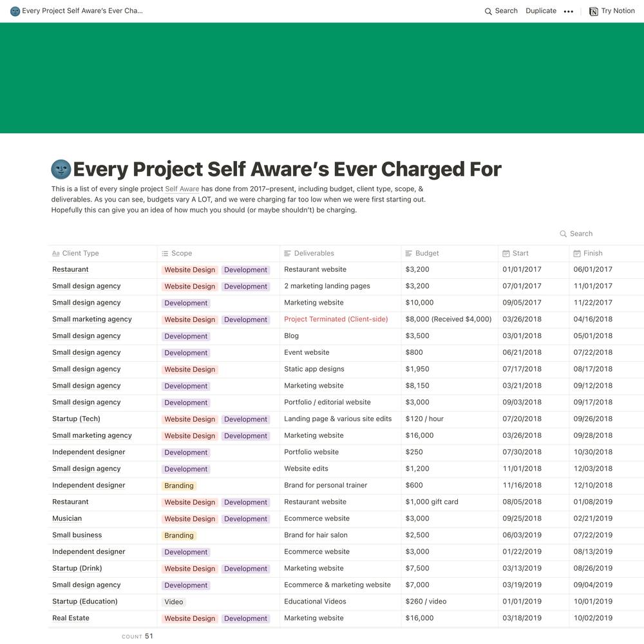Click the moon icon in the breadcrumb

click(x=15, y=11)
